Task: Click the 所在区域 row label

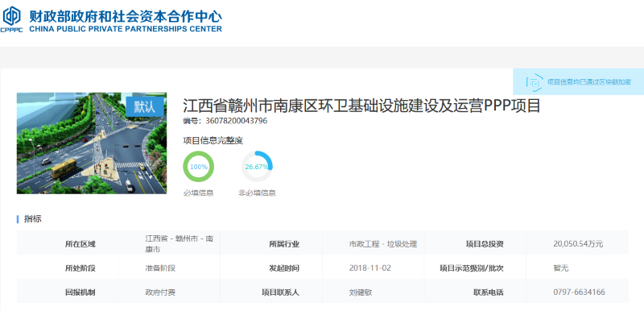Action: pyautogui.click(x=80, y=243)
